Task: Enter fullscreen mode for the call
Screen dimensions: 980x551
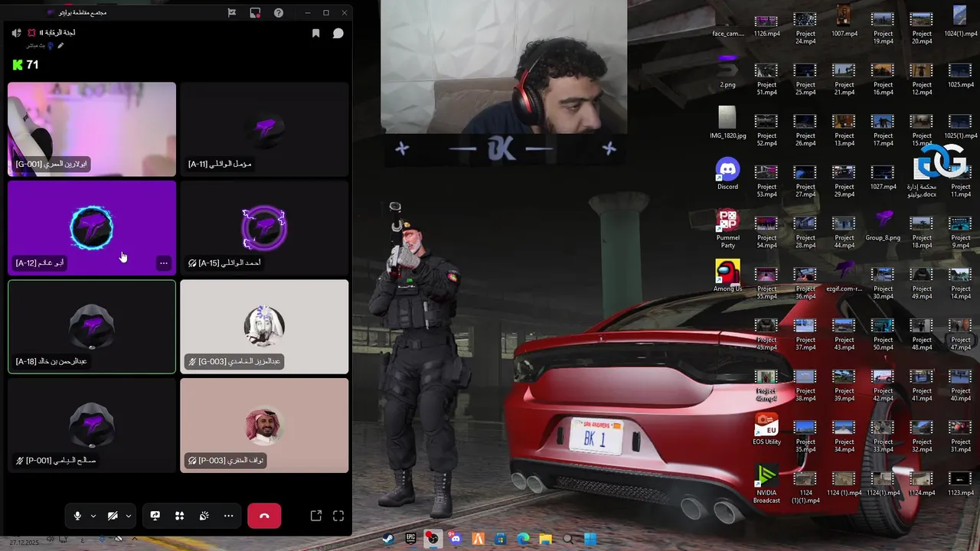Action: [338, 516]
